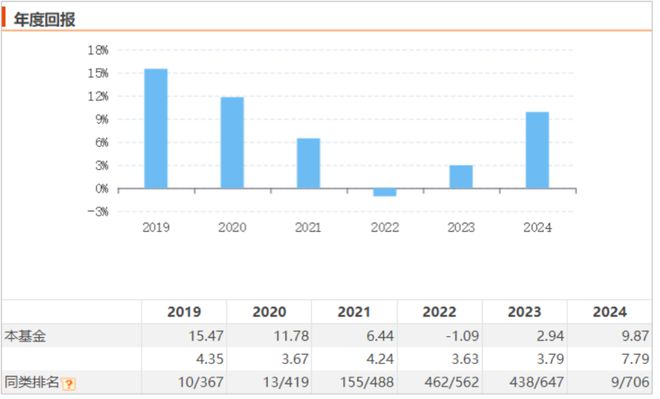
Task: Click the 7.79 value in the 2024 column
Action: [x=636, y=359]
